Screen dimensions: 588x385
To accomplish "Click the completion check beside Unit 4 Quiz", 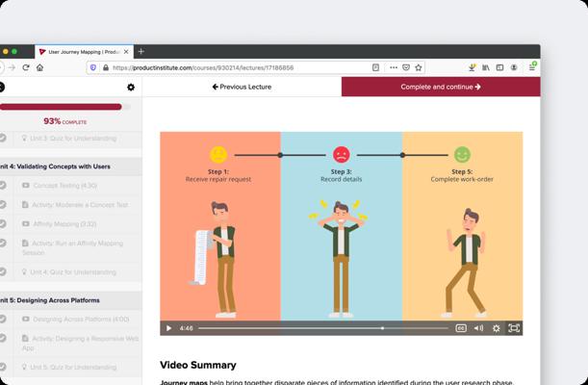I will [3, 271].
